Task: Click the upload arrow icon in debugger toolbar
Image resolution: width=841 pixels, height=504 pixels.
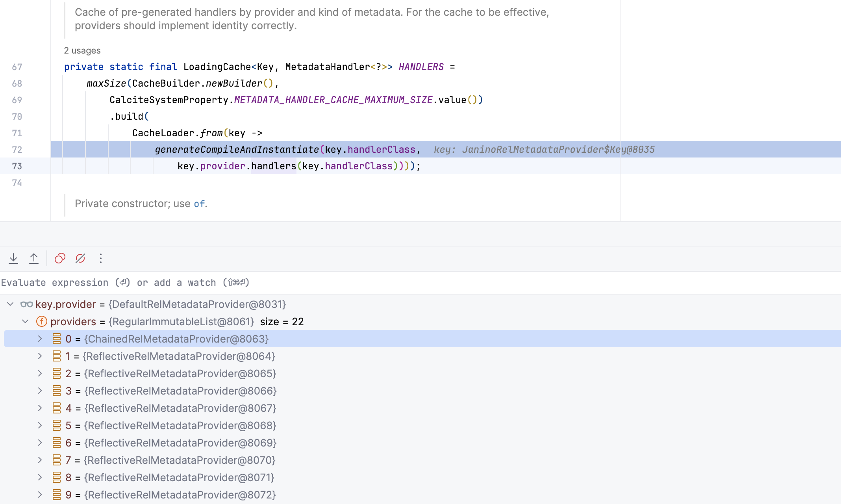Action: [34, 258]
